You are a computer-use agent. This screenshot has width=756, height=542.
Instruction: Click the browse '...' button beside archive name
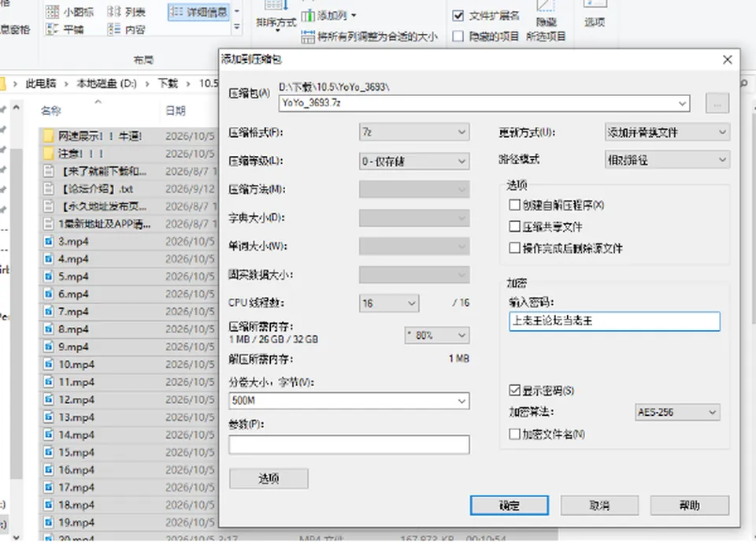(717, 103)
